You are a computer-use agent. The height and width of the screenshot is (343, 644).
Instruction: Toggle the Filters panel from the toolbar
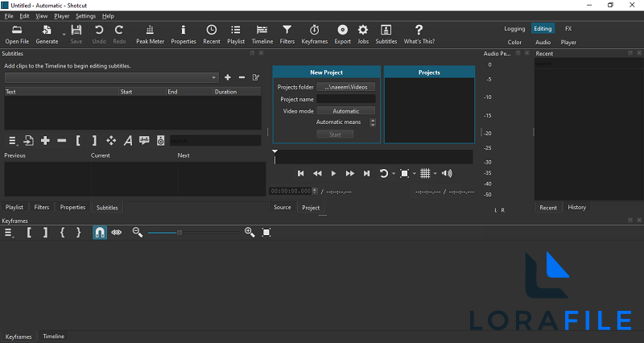tap(287, 35)
